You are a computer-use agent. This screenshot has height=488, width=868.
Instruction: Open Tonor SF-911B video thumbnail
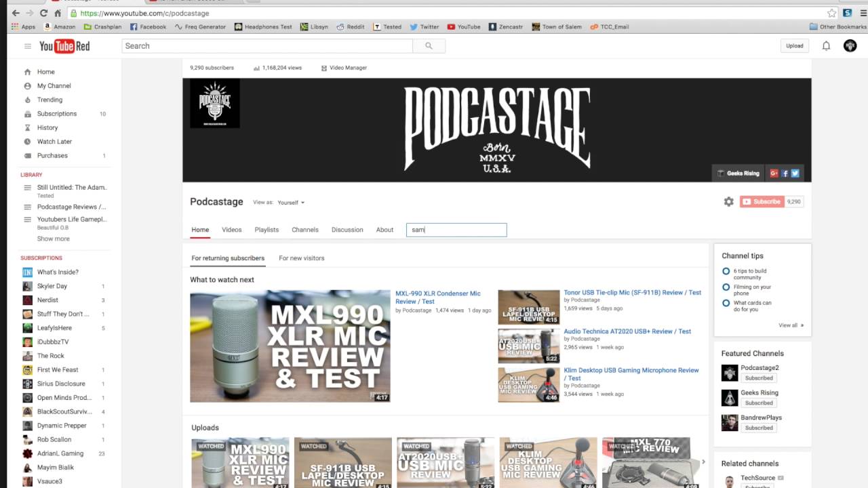click(528, 307)
